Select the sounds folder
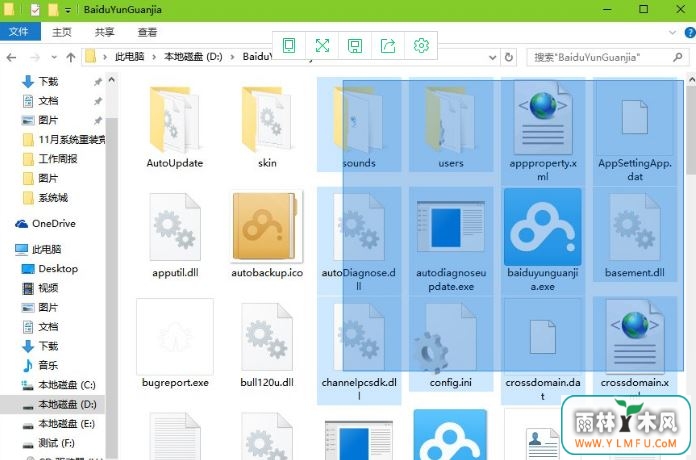This screenshot has width=696, height=460. pyautogui.click(x=359, y=125)
